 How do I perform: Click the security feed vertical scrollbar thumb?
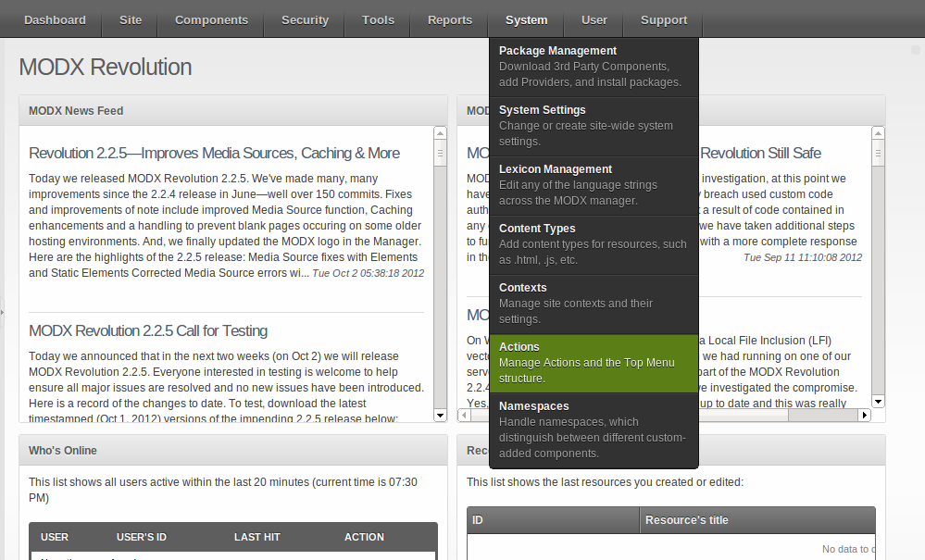879,154
